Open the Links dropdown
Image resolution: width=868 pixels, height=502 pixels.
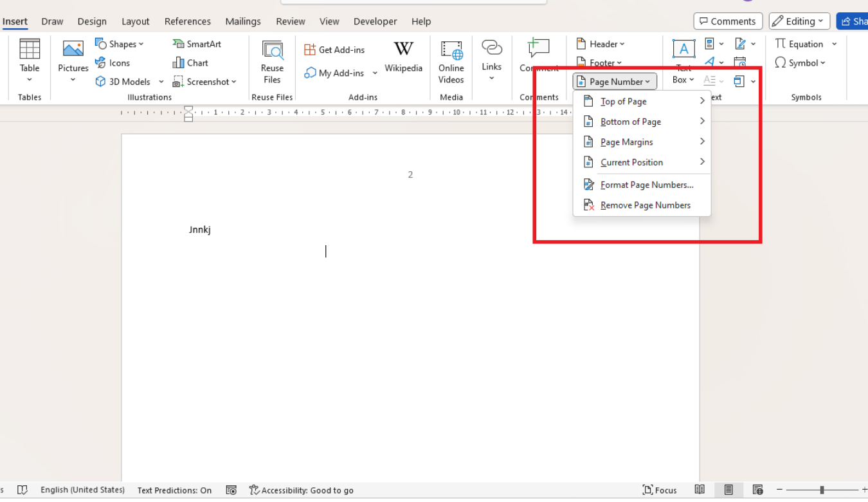[x=491, y=60]
